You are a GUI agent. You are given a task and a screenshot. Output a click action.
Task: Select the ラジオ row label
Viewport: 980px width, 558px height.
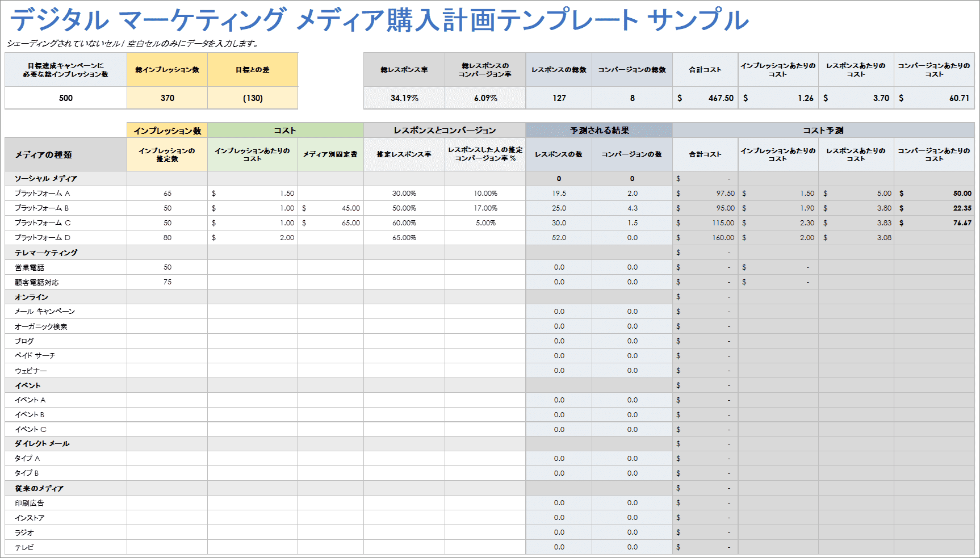(x=24, y=532)
